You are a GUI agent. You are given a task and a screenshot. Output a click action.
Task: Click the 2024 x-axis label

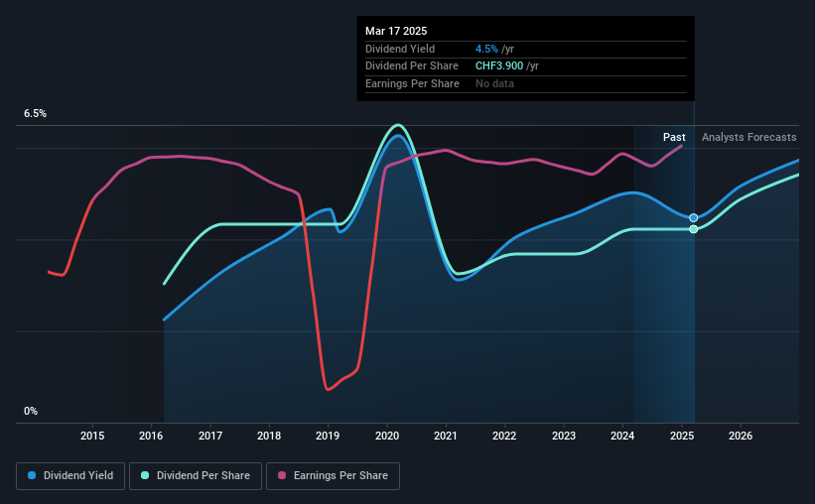[622, 436]
